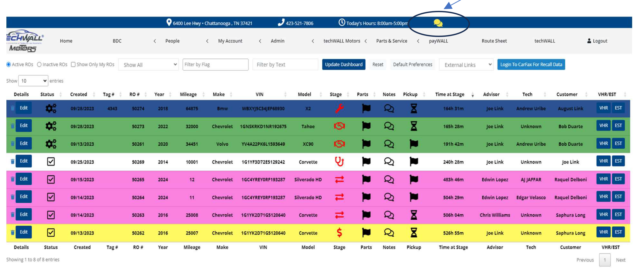Click the dollar stage icon for RO 50262
The image size is (644, 277).
click(x=339, y=233)
